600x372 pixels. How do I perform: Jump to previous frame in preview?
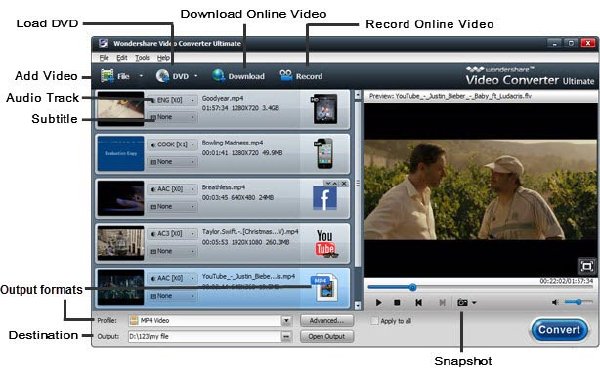click(x=419, y=302)
